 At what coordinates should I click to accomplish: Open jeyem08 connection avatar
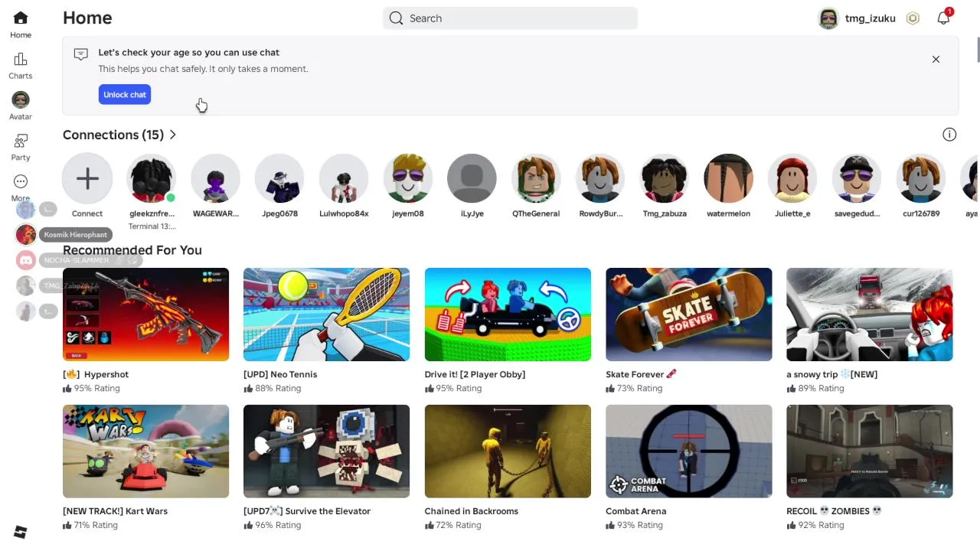click(408, 178)
